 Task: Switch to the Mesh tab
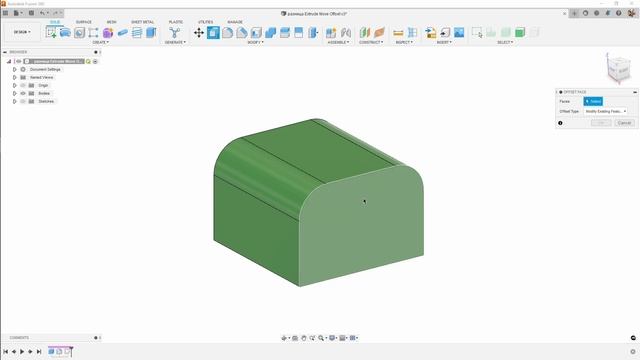[x=111, y=22]
